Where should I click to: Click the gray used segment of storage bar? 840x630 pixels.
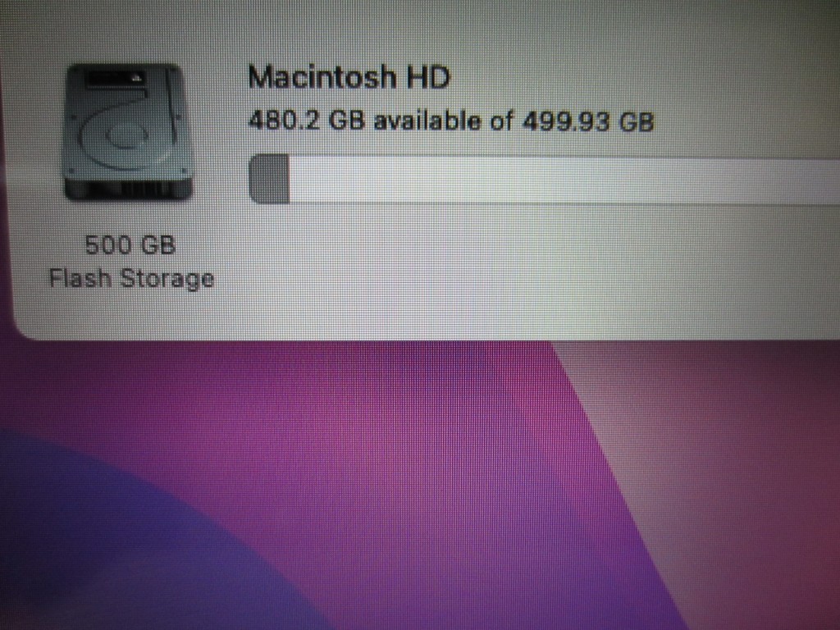(269, 178)
